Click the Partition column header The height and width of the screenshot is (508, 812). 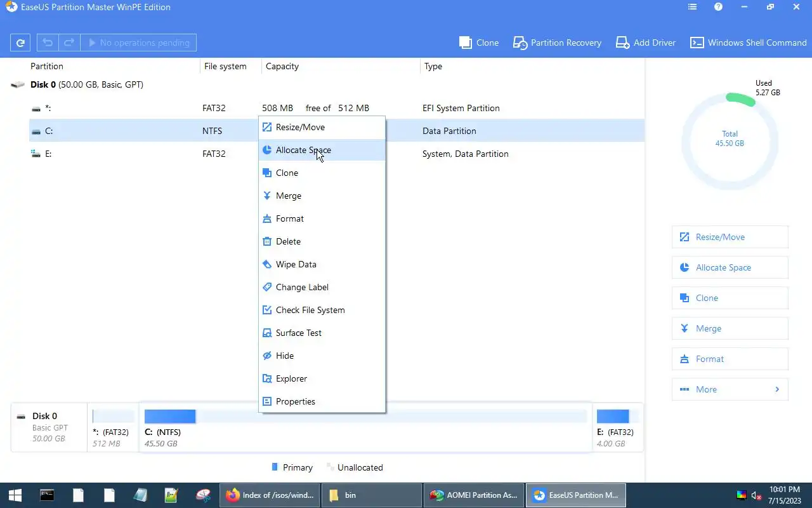47,66
